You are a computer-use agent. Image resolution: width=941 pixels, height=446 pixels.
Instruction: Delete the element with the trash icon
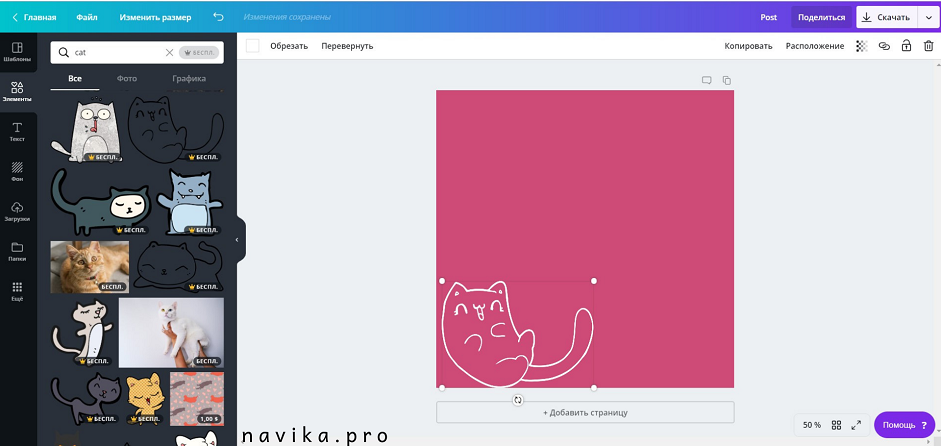coord(928,46)
